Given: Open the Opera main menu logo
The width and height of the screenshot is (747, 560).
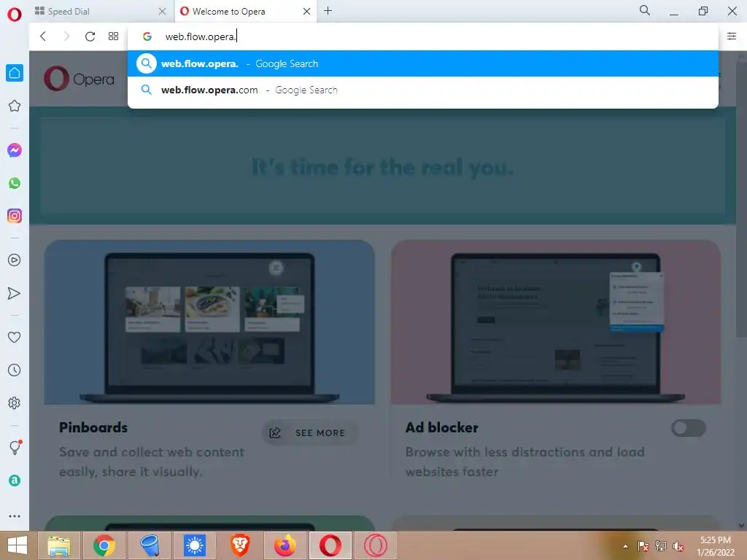Looking at the screenshot, I should (x=15, y=15).
